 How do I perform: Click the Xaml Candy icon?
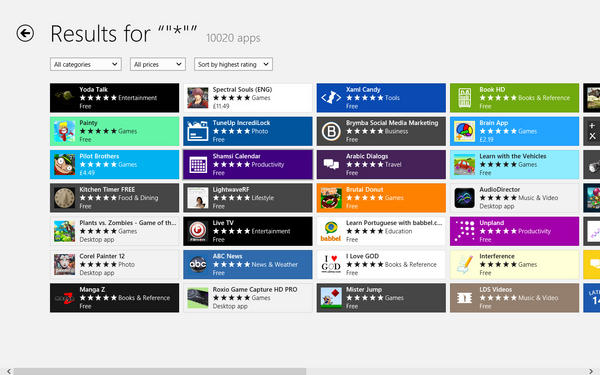[x=331, y=98]
